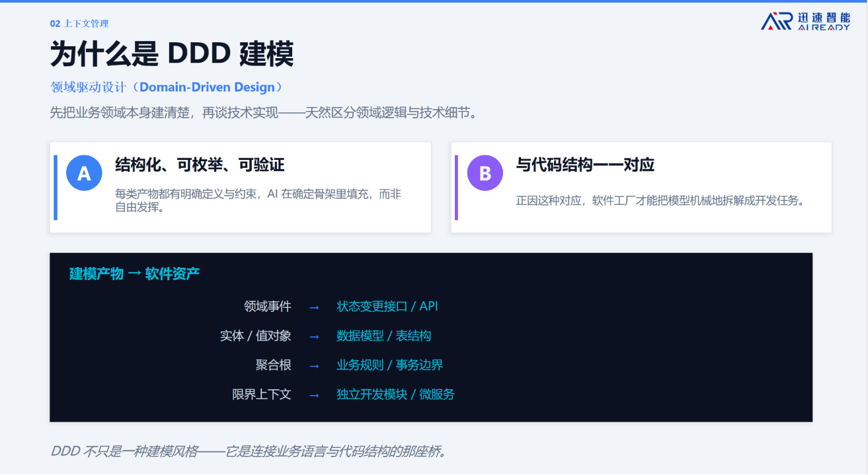
Task: Click the card text starting 每类产物都有明确定义
Action: tap(258, 200)
